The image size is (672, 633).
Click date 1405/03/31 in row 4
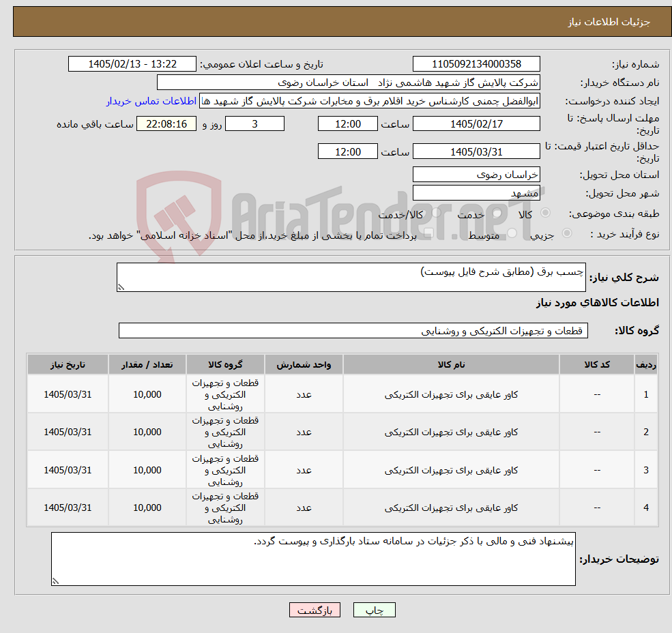click(x=68, y=507)
